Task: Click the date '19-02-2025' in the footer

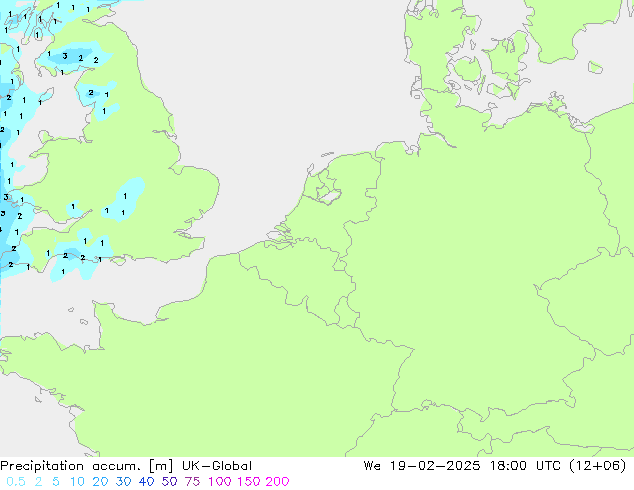Action: [435, 466]
